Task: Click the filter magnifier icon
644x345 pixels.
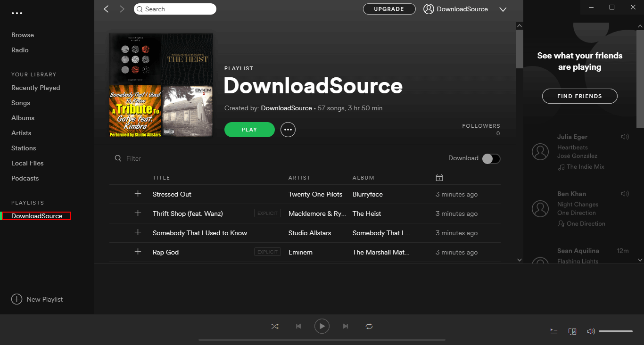Action: [118, 158]
